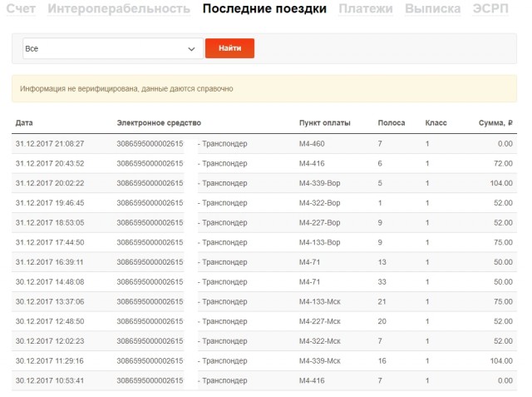Sort by the Дата column header
This screenshot has height=397, width=532.
(24, 123)
